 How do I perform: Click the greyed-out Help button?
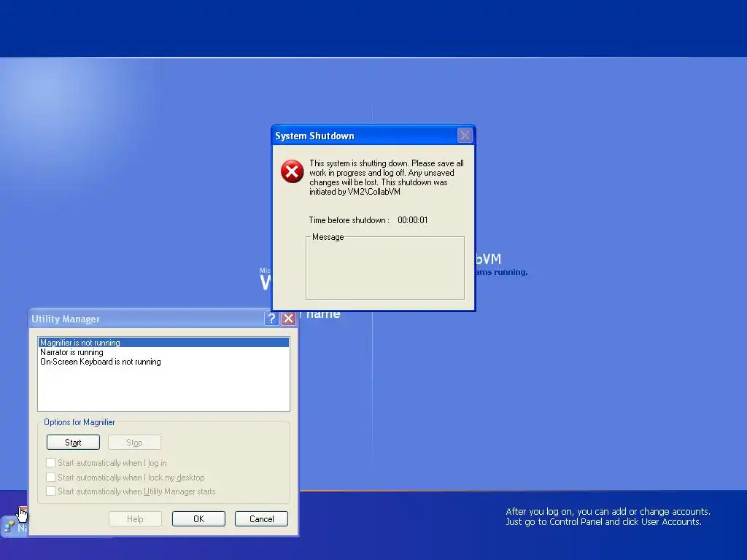click(x=135, y=518)
